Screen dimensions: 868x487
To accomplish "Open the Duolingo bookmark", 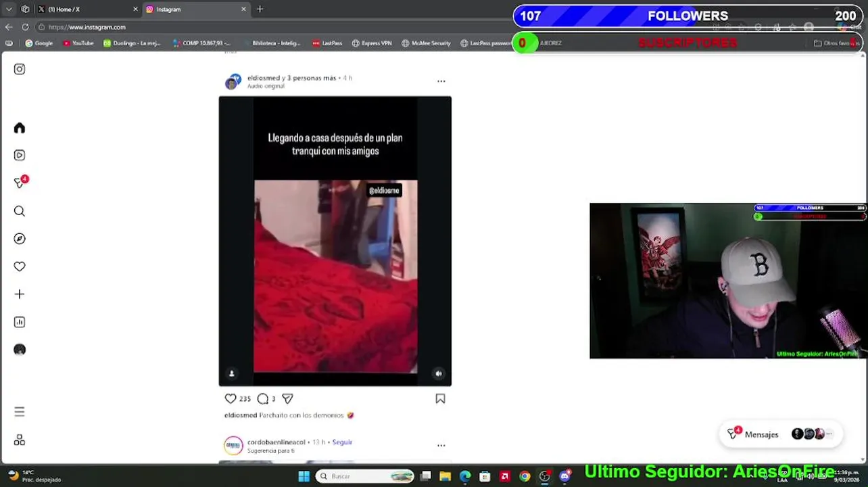I will point(132,43).
